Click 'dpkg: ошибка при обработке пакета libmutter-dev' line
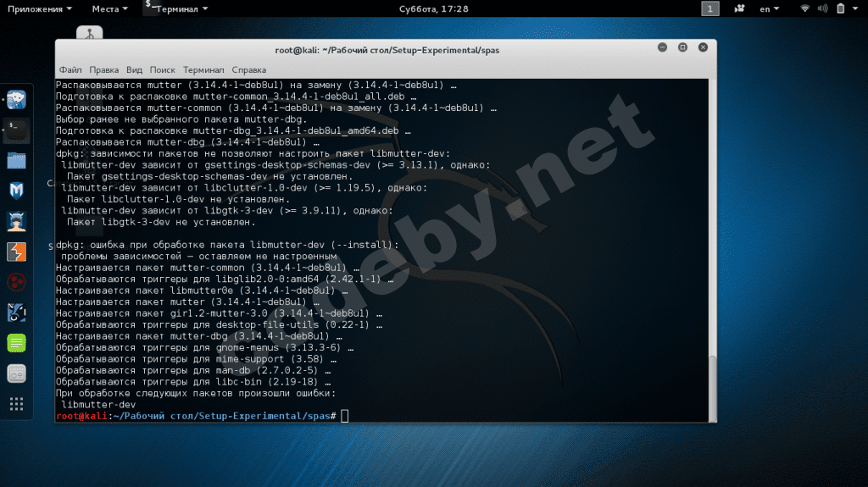Viewport: 868px width, 487px height. 227,245
